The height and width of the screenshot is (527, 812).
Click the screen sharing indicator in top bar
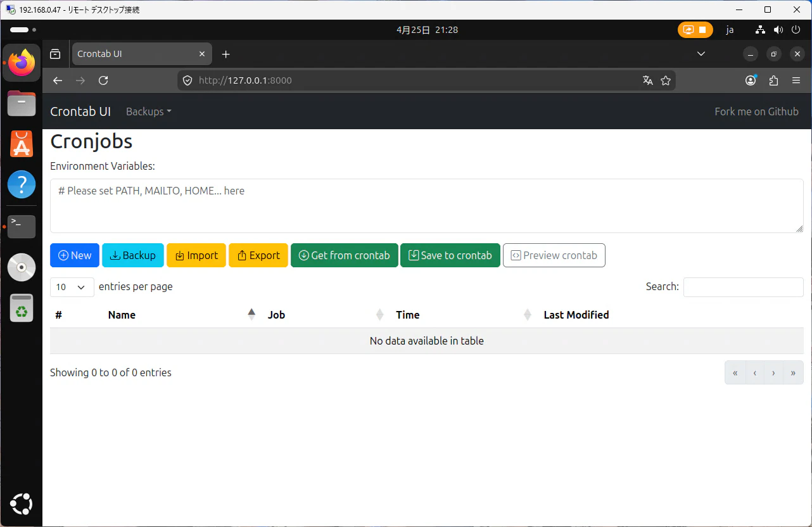pyautogui.click(x=695, y=30)
